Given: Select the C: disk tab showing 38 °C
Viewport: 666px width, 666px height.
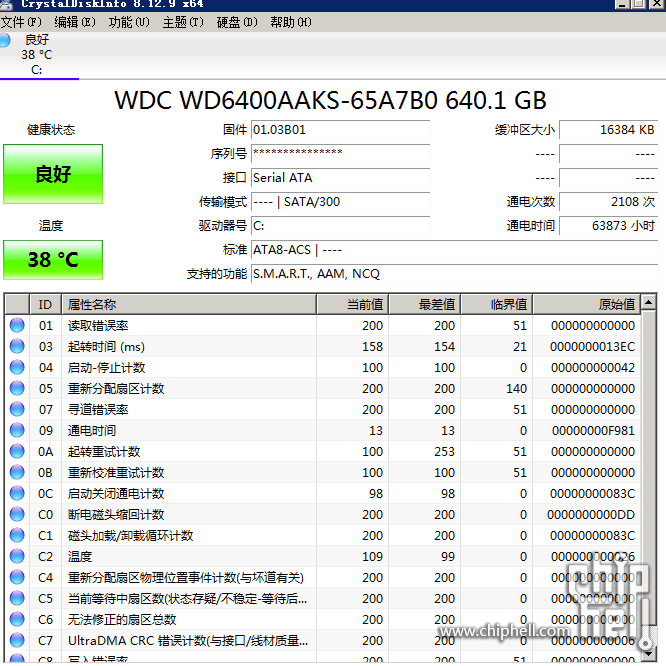Looking at the screenshot, I should pos(39,55).
